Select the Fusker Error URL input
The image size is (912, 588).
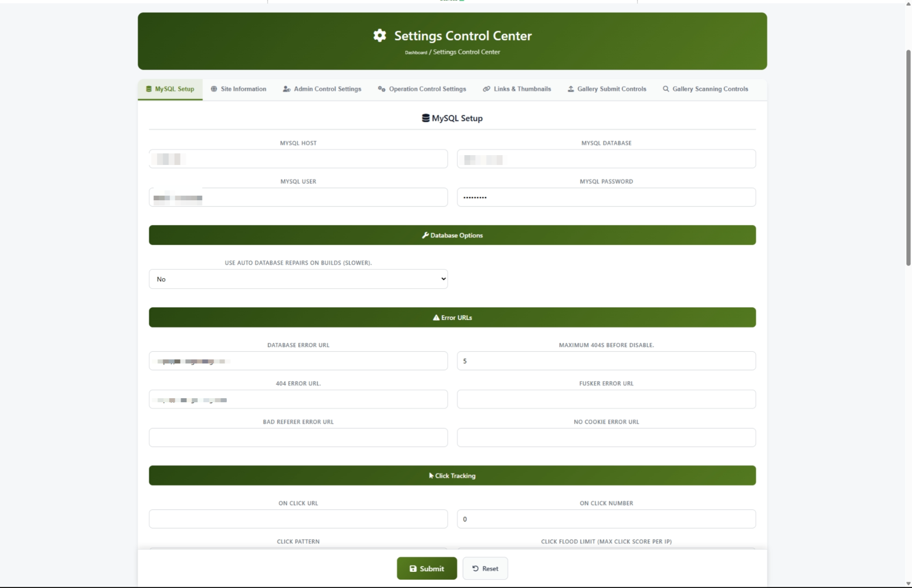[x=606, y=399]
